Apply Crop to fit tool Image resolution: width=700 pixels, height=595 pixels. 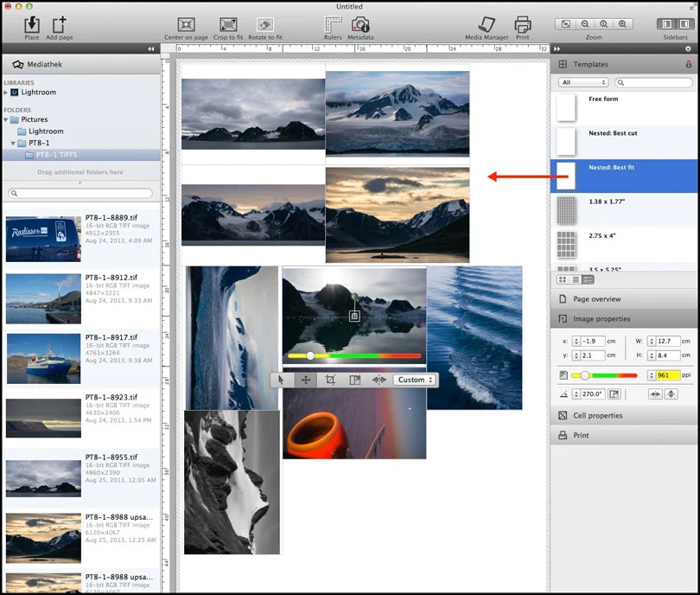click(228, 24)
